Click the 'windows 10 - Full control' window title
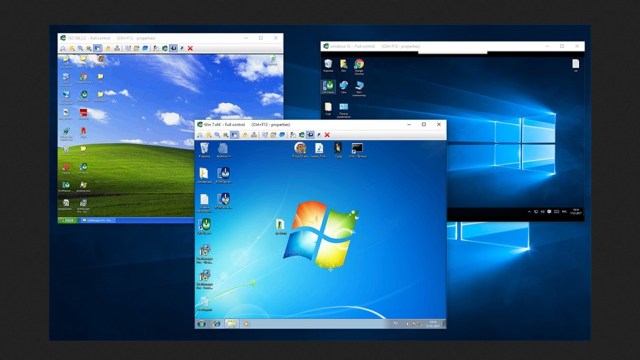Screen dimensions: 640x360 coord(352,47)
